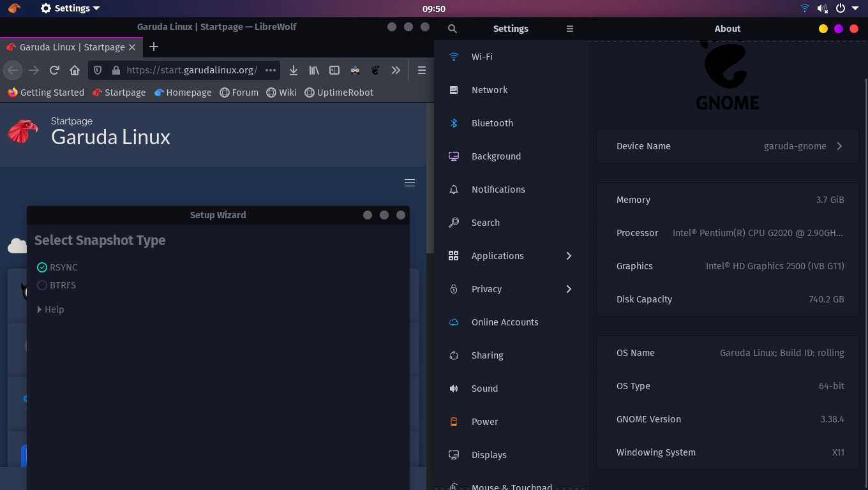Click the Processor value Intel Pentium G2020
Viewport: 868px width, 490px height.
click(x=758, y=233)
